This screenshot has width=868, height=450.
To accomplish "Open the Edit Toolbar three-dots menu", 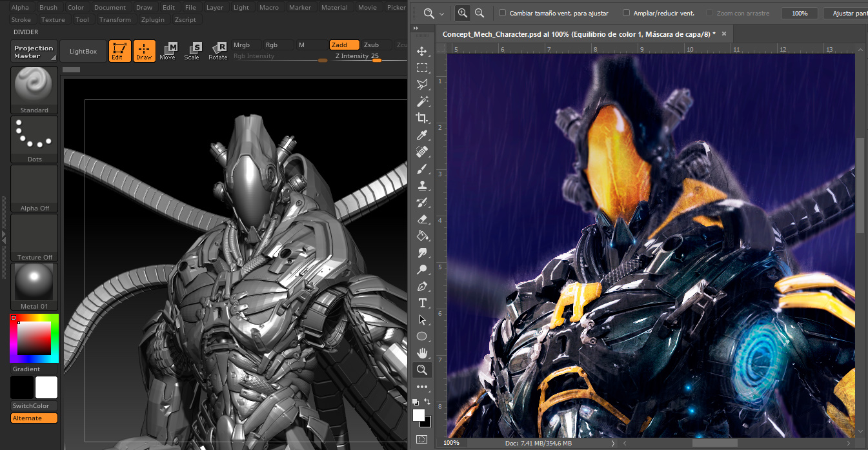I will tap(422, 387).
